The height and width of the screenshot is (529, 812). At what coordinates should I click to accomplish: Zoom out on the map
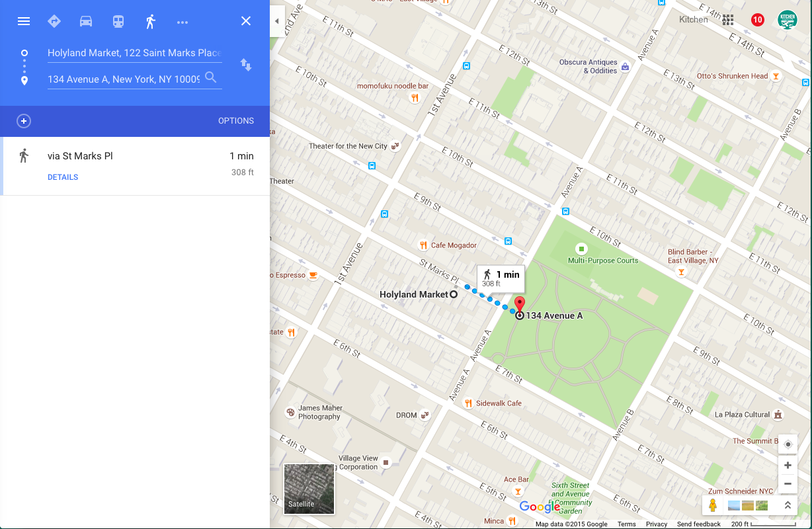[788, 484]
